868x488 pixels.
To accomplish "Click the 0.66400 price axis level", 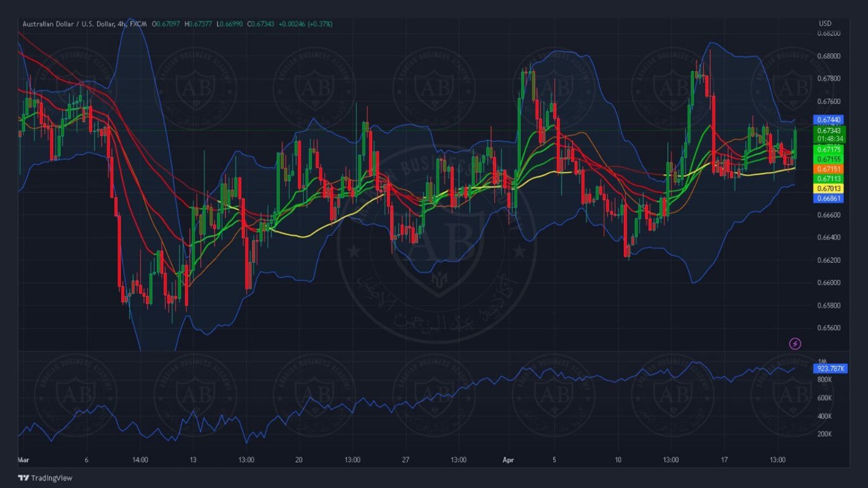I will pyautogui.click(x=829, y=237).
